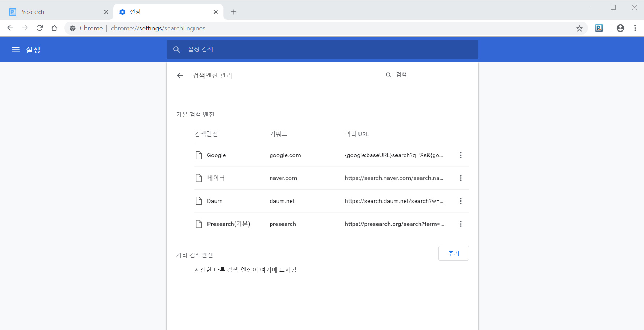Focus the 검색 engine filter field

(433, 75)
